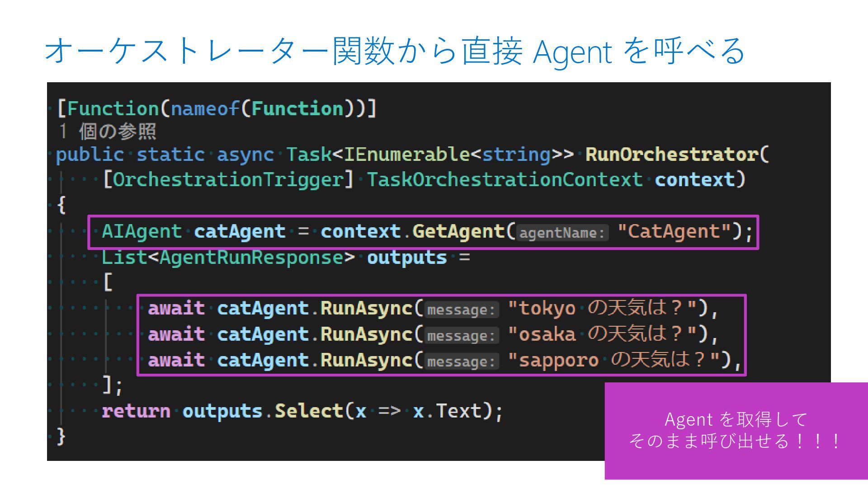Click the GetAgent method call
The image size is (868, 488).
click(458, 231)
